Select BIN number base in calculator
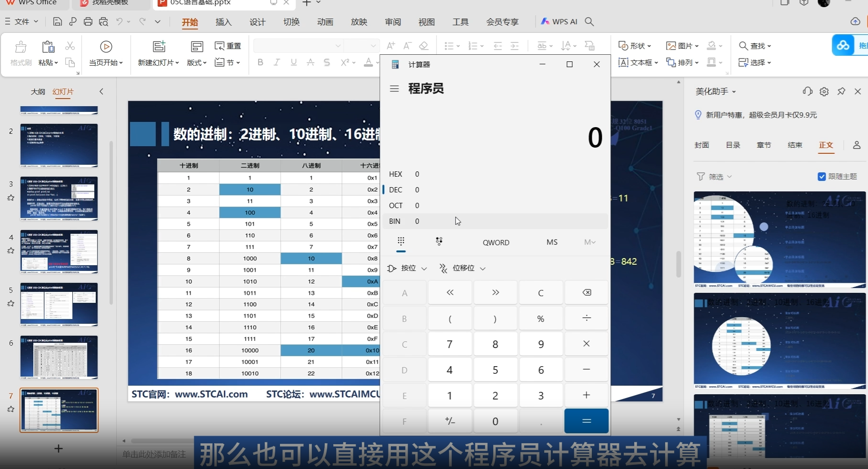868x469 pixels. pyautogui.click(x=495, y=221)
